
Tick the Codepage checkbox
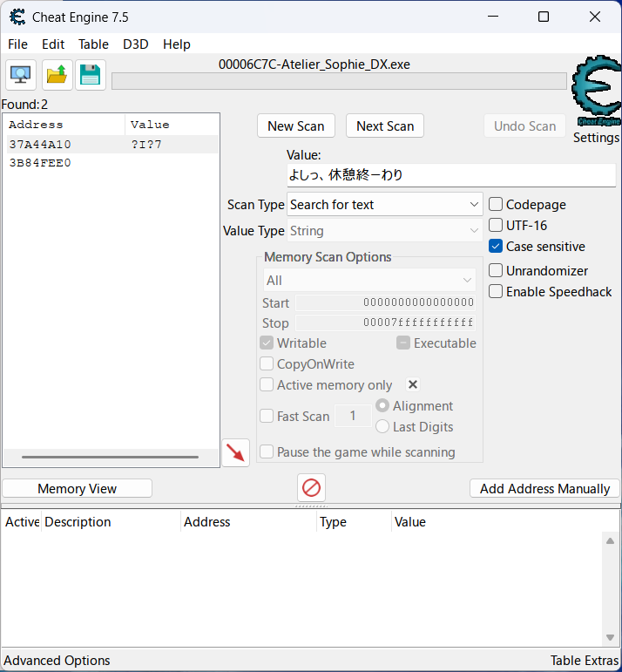click(x=496, y=205)
